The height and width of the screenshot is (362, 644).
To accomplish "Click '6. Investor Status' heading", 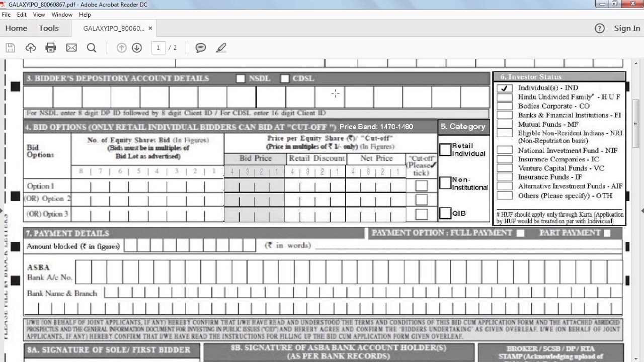I will pos(531,77).
